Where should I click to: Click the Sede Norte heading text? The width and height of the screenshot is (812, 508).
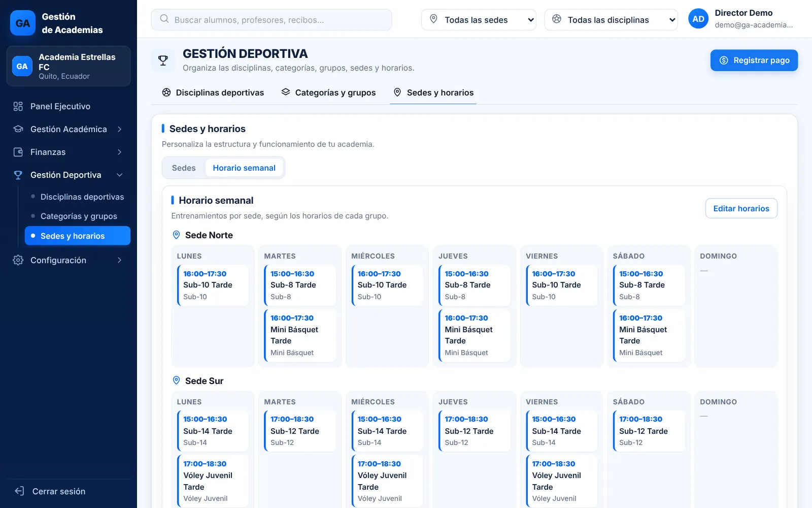(x=209, y=235)
